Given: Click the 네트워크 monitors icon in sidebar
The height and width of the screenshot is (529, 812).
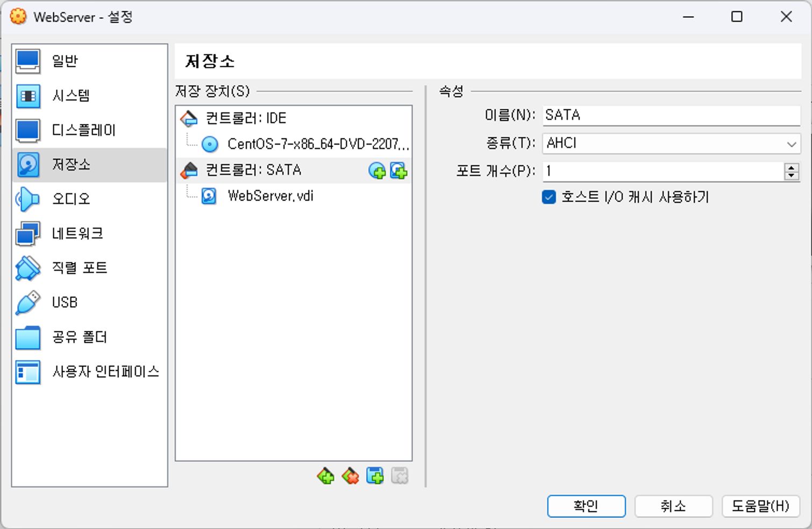Looking at the screenshot, I should [28, 234].
